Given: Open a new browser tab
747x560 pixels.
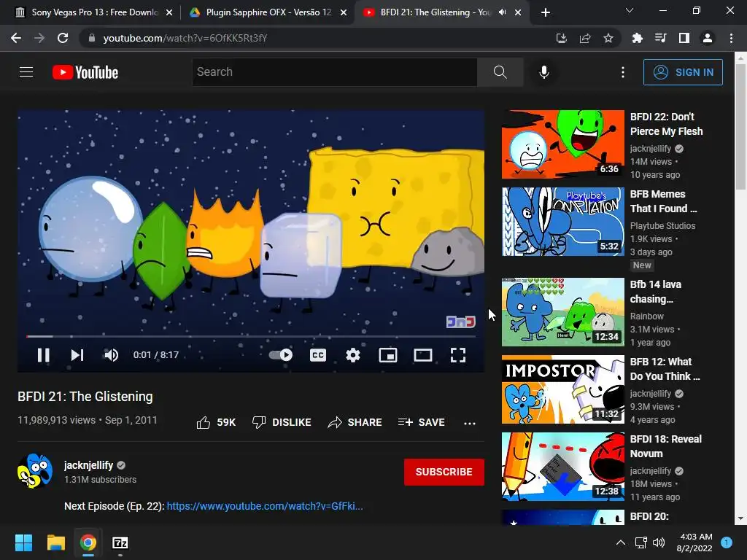Looking at the screenshot, I should pyautogui.click(x=546, y=12).
